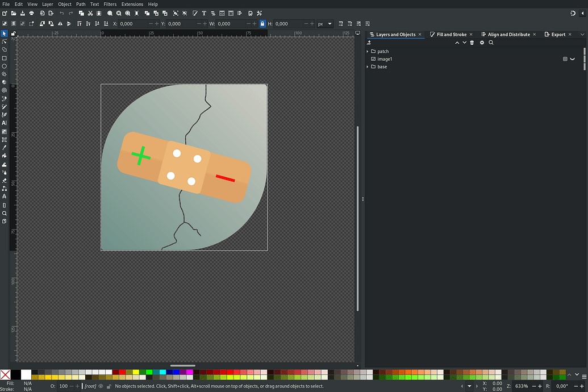Delete the selected layer with trash icon

point(472,43)
